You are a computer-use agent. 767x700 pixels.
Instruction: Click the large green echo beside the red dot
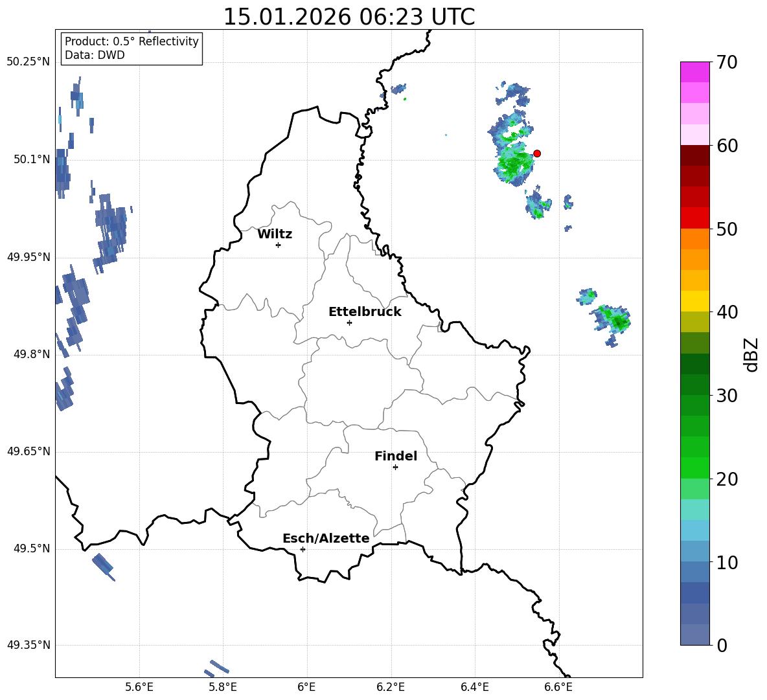click(514, 164)
